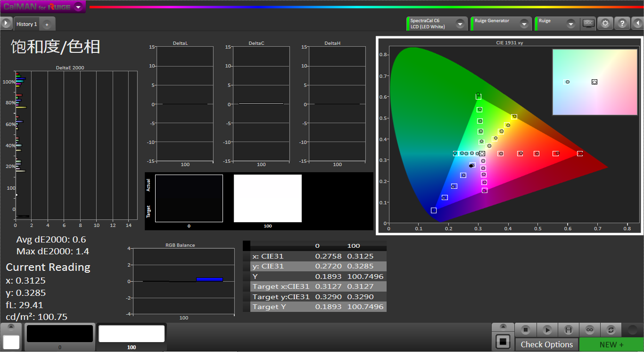Toggle continuous read infinity icon
This screenshot has width=644, height=352.
pyautogui.click(x=589, y=330)
